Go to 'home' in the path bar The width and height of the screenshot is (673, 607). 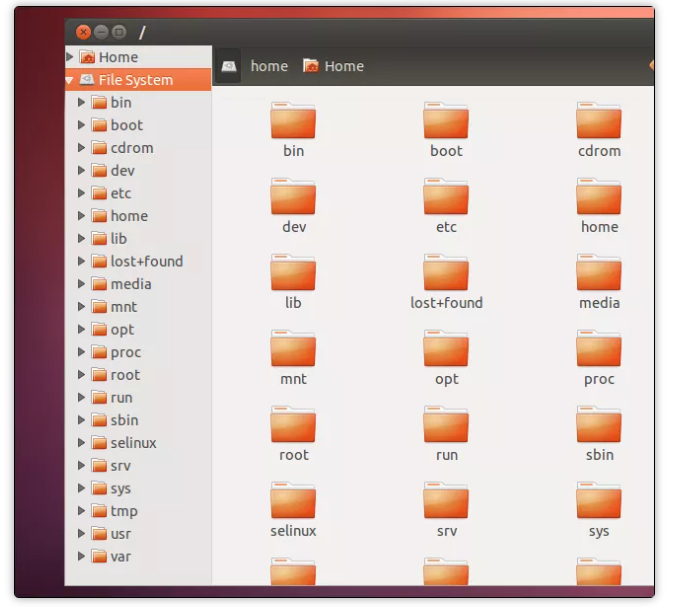coord(269,66)
